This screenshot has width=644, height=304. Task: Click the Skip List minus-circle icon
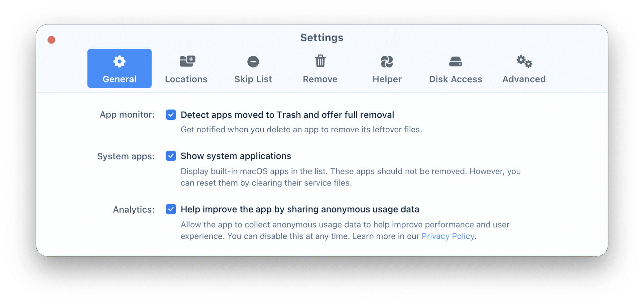253,62
